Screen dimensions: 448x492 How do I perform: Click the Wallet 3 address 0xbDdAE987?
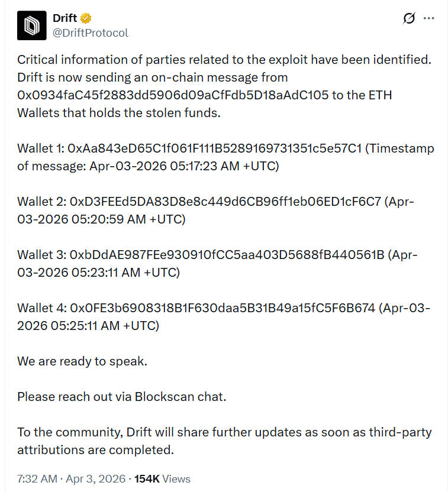tap(227, 255)
